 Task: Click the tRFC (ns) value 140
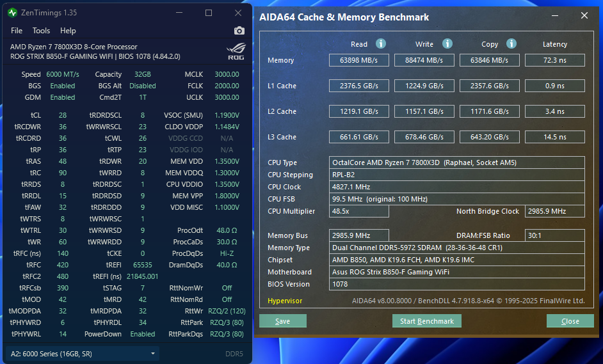(x=63, y=253)
